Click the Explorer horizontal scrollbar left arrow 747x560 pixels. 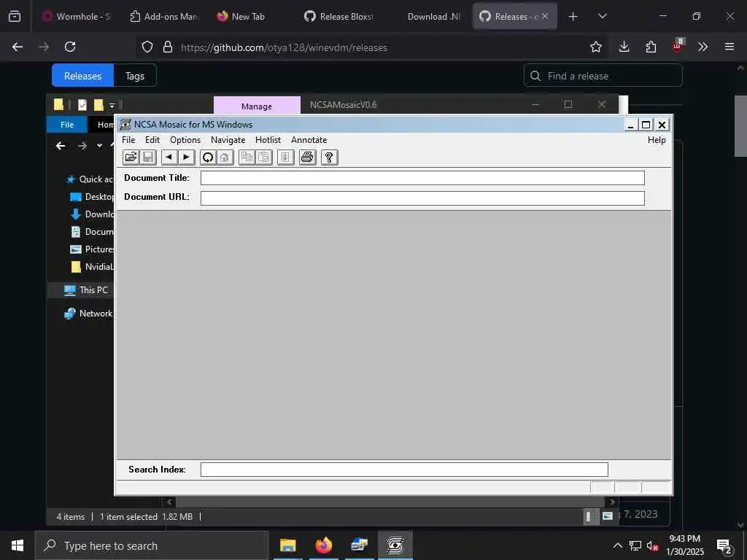[169, 502]
